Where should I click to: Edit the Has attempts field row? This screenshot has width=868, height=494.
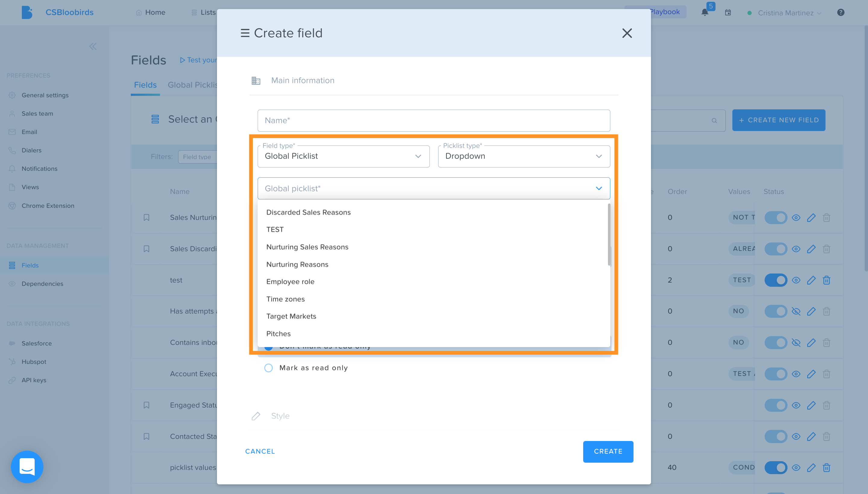point(811,311)
